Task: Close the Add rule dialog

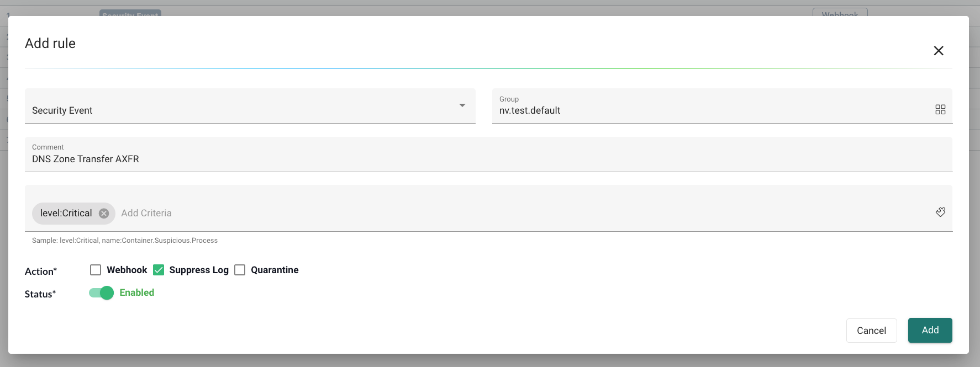Action: point(938,51)
